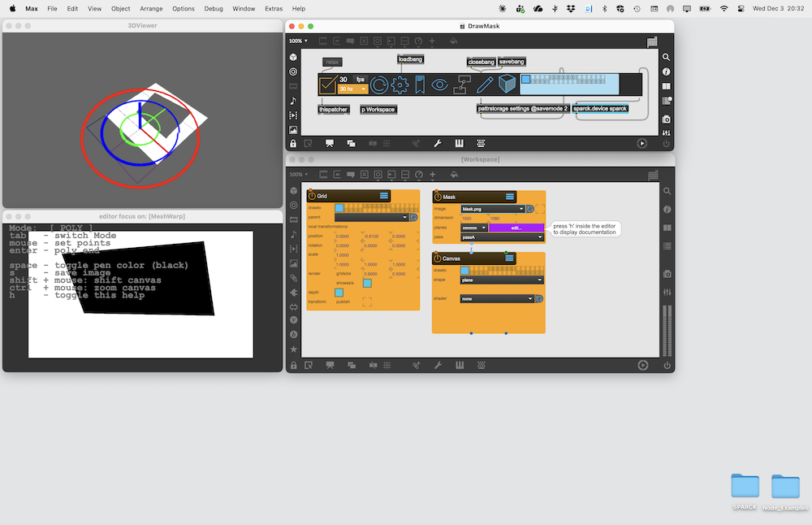Open the Mask.png image dropdown
Screen dimensions: 812x525
coord(493,209)
